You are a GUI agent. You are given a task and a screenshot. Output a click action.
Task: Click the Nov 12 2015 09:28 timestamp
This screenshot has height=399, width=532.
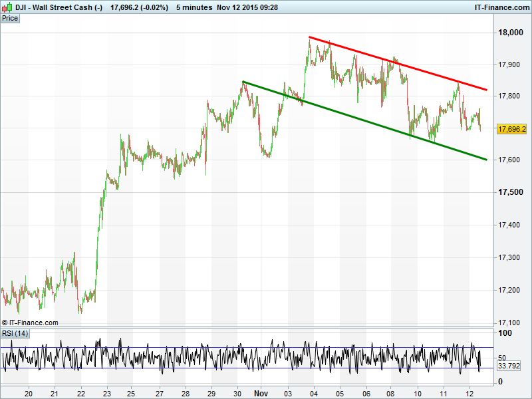click(247, 7)
